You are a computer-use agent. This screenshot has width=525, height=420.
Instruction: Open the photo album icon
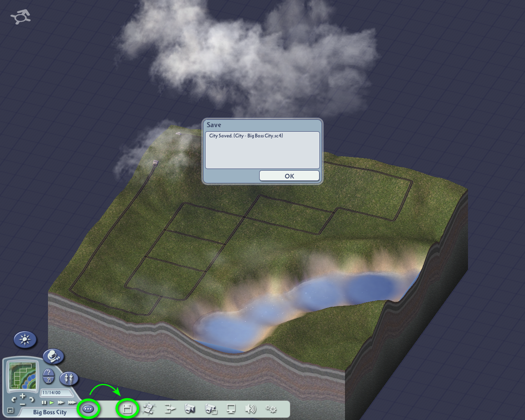pos(211,409)
